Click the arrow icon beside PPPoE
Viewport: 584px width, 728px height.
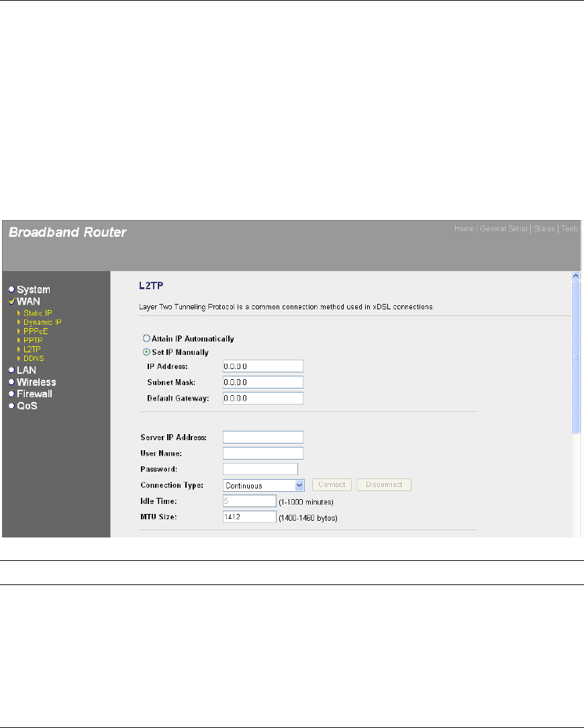(19, 331)
